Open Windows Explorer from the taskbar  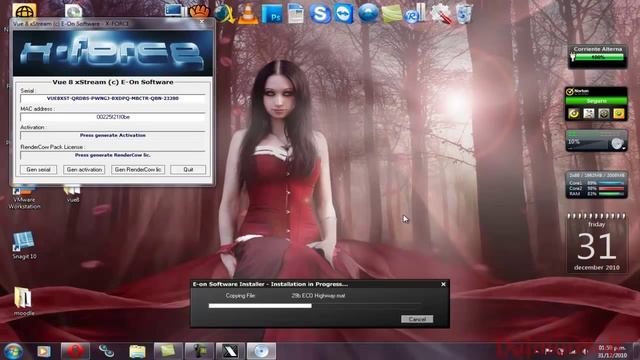click(x=138, y=351)
